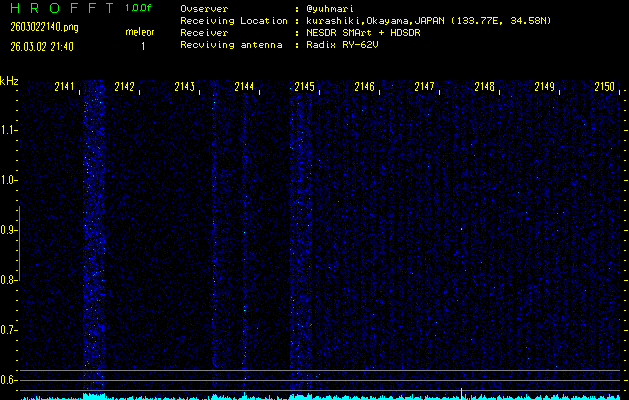Click the 1.1 kHz axis label
The image size is (629, 400).
[7, 130]
